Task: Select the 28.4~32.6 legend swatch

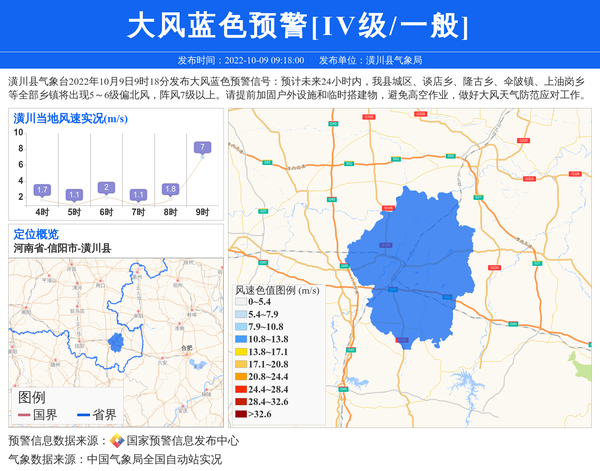Action: click(x=241, y=402)
